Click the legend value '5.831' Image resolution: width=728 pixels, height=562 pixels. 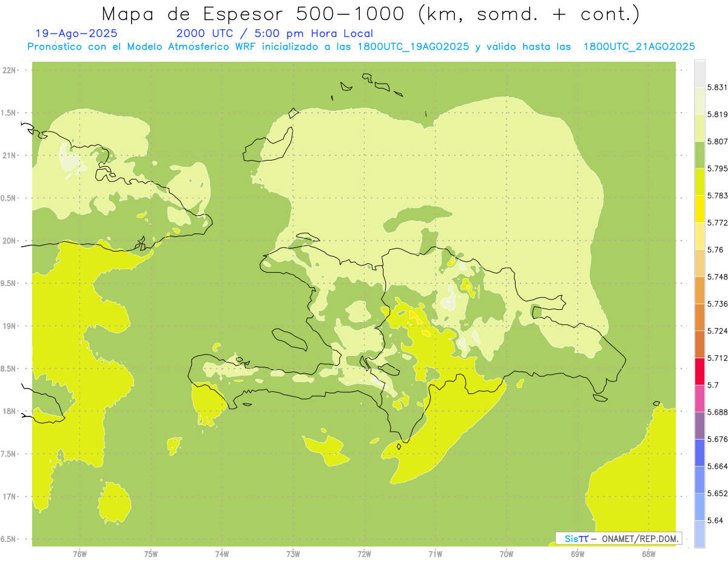pyautogui.click(x=717, y=87)
